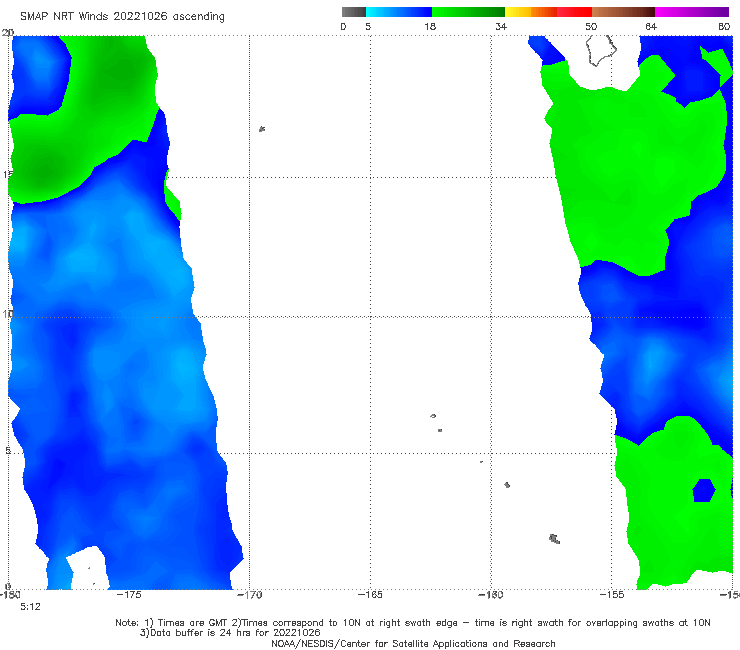Screen dimensions: 740x650
Task: Click the NOAA/NESDIS credit line
Action: [413, 643]
